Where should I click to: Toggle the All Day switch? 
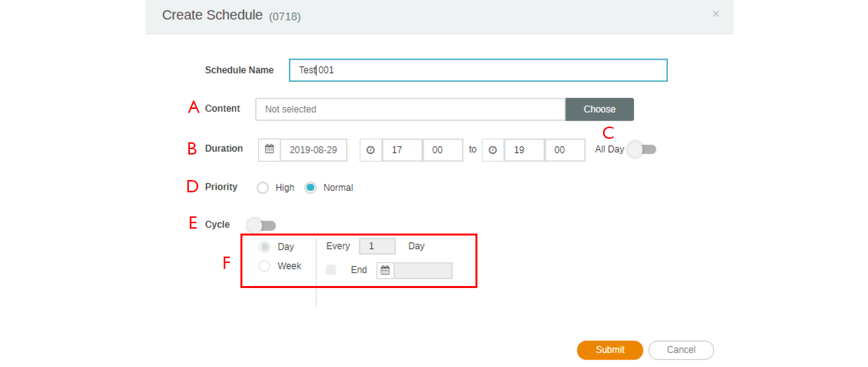pos(642,149)
